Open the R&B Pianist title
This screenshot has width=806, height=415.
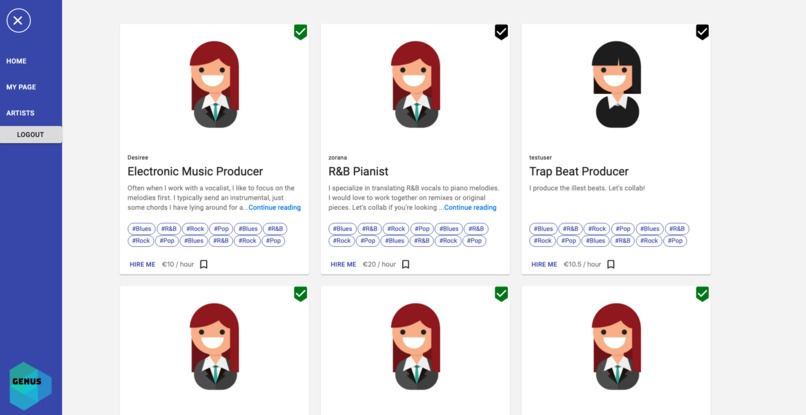pos(358,171)
